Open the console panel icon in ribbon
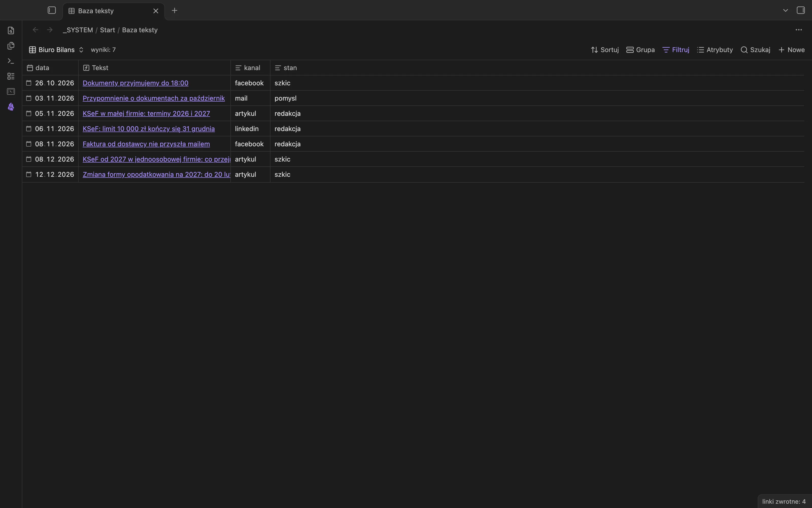Screen dimensions: 812x508 tap(11, 91)
